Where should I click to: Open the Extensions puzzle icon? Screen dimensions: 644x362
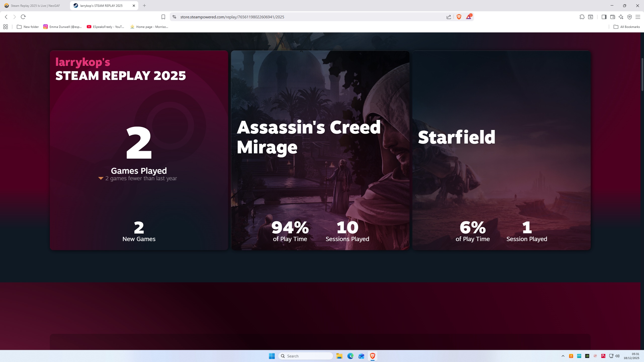point(582,17)
